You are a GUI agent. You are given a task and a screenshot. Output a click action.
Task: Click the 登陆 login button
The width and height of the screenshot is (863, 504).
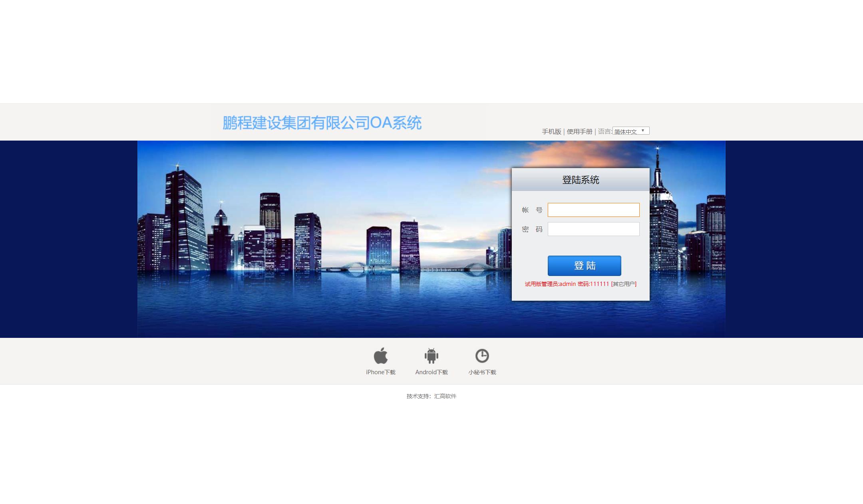coord(584,265)
